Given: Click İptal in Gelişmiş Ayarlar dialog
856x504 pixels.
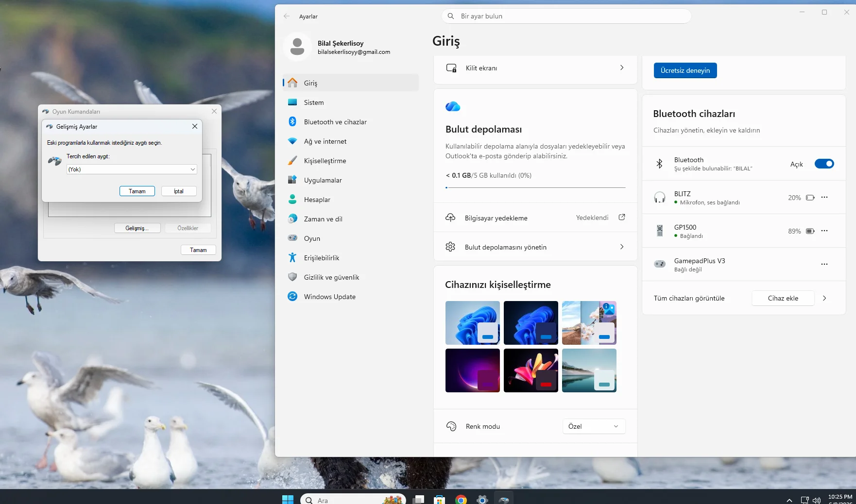Looking at the screenshot, I should pos(179,191).
